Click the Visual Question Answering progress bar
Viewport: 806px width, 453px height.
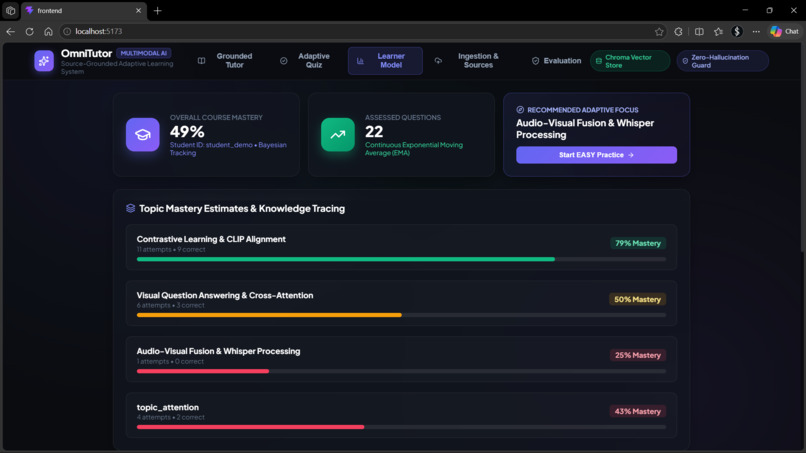(x=401, y=315)
